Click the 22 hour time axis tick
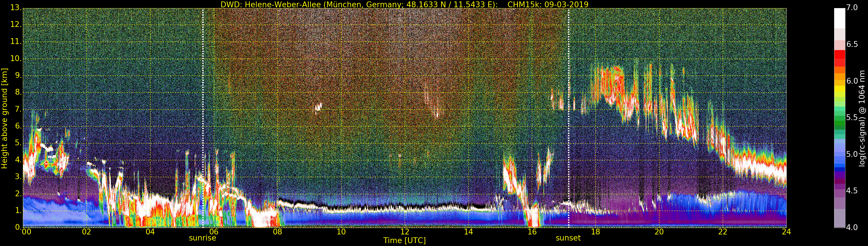The image size is (868, 246). pyautogui.click(x=723, y=232)
